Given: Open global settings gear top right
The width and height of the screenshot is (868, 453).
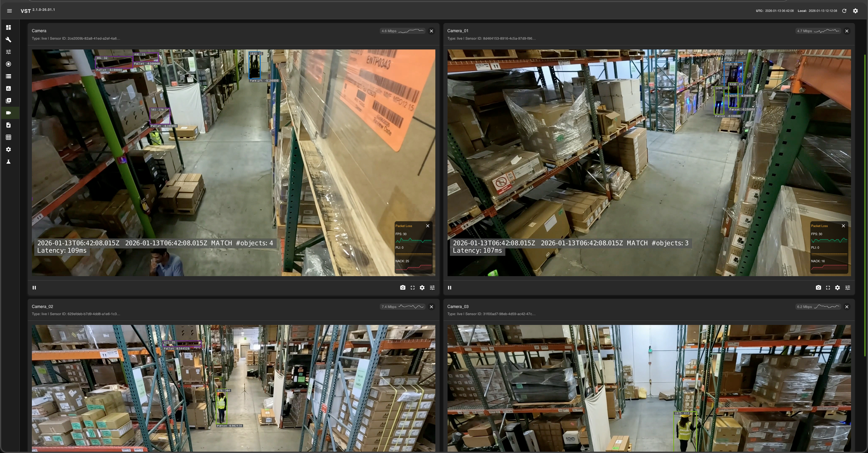Looking at the screenshot, I should coord(855,11).
